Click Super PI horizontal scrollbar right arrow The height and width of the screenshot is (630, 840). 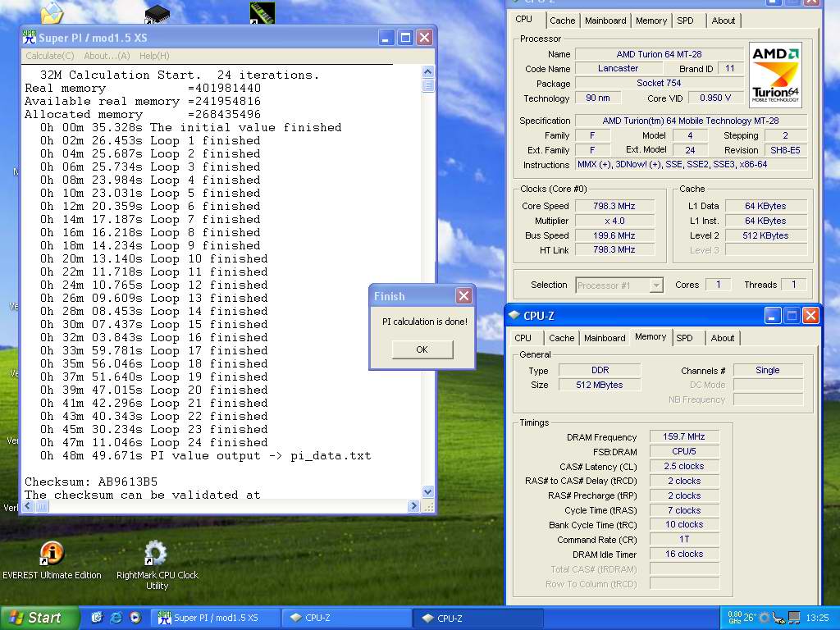(x=413, y=505)
